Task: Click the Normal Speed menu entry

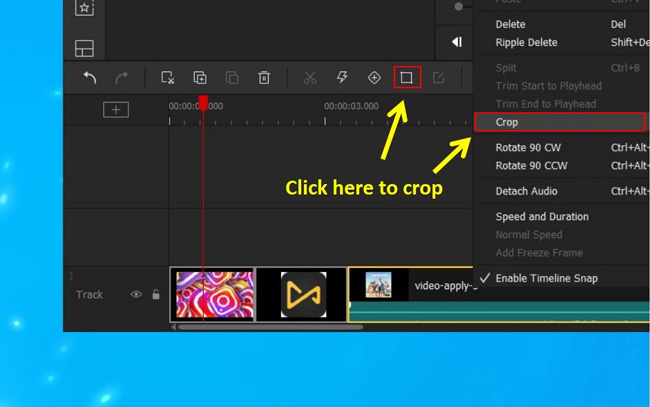Action: click(x=529, y=235)
